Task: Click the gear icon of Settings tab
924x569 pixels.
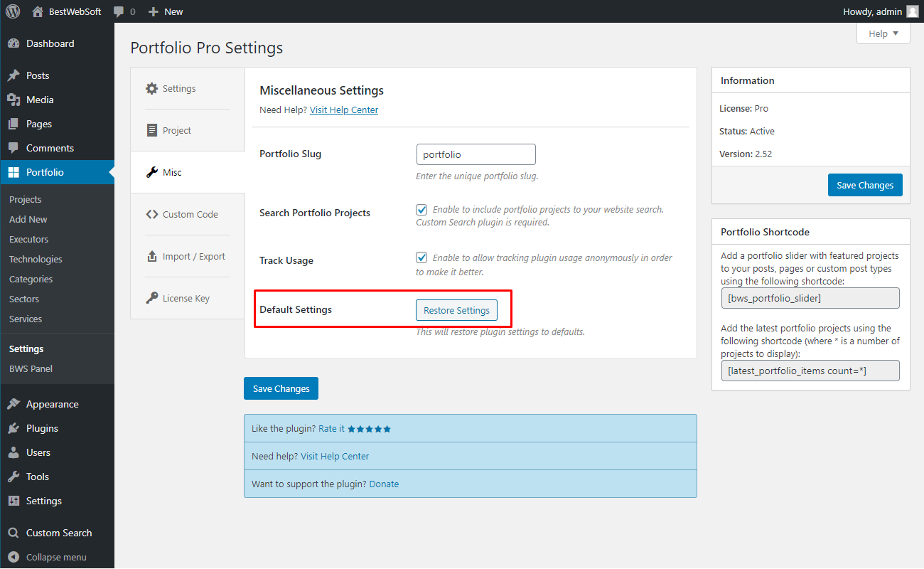Action: (151, 88)
